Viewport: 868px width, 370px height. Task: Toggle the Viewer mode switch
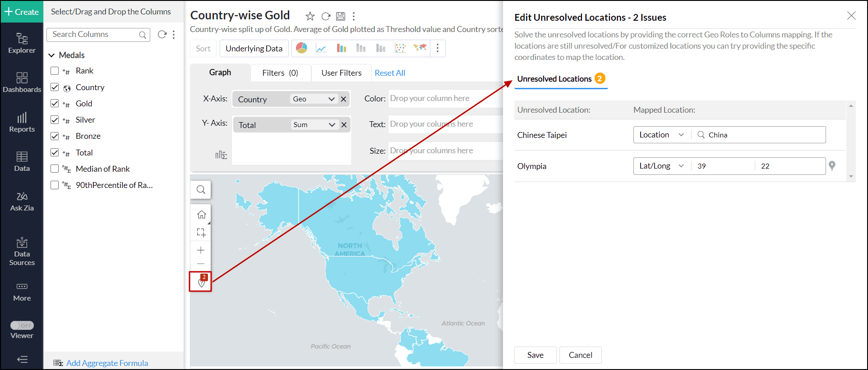coord(22,325)
